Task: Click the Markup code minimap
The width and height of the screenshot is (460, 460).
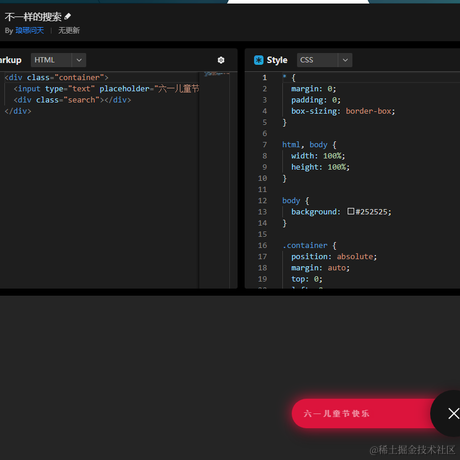Action: pos(217,74)
